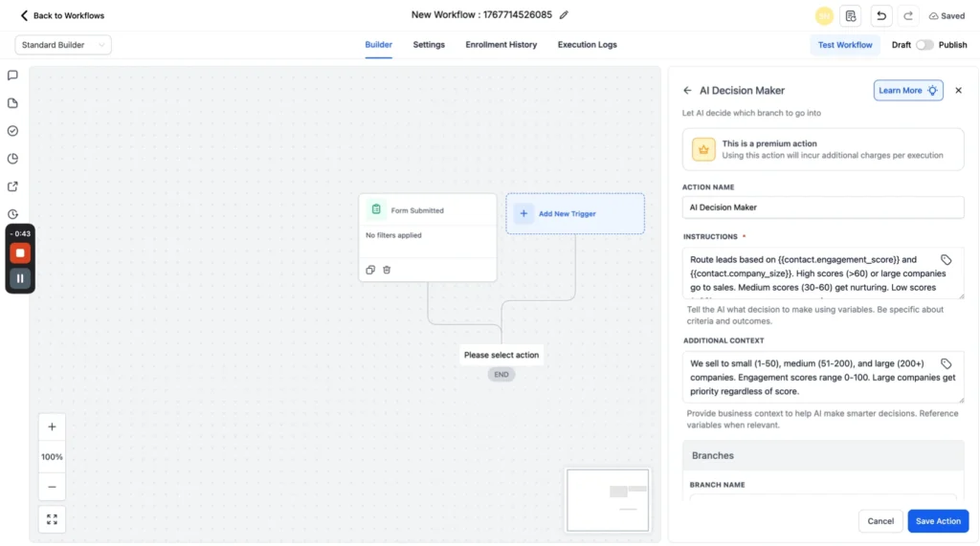
Task: Duplicate the Form Submitted trigger
Action: click(x=370, y=270)
